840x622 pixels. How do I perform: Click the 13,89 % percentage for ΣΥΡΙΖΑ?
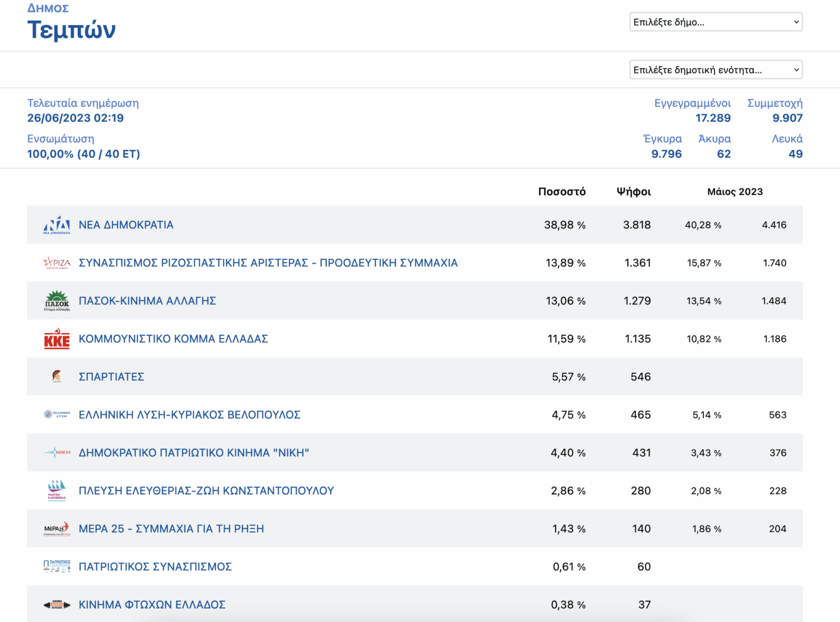point(566,263)
